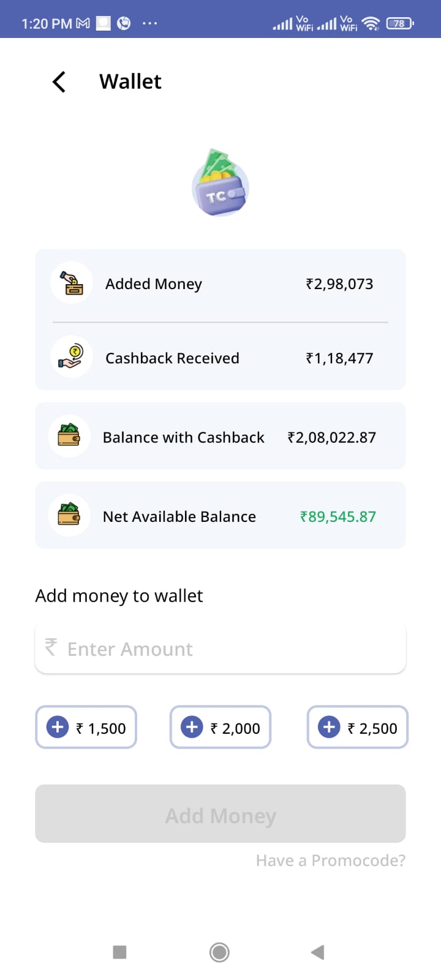Tap the ₹2,08,022.87 balance with cashback amount
The width and height of the screenshot is (441, 980).
331,437
